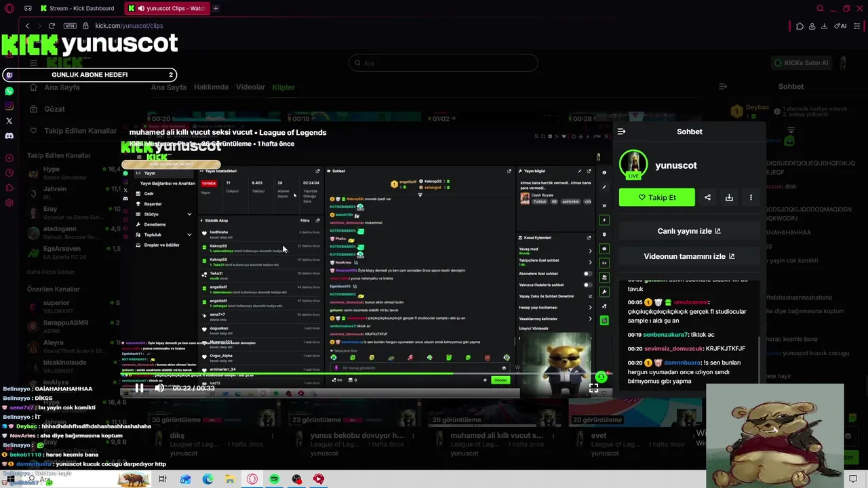Image resolution: width=868 pixels, height=488 pixels.
Task: Share the clip using the share icon
Action: 707,197
